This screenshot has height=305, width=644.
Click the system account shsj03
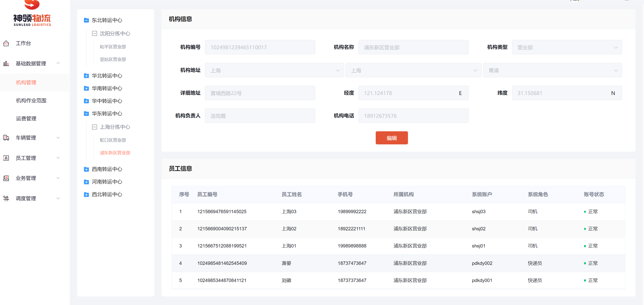[x=479, y=212]
